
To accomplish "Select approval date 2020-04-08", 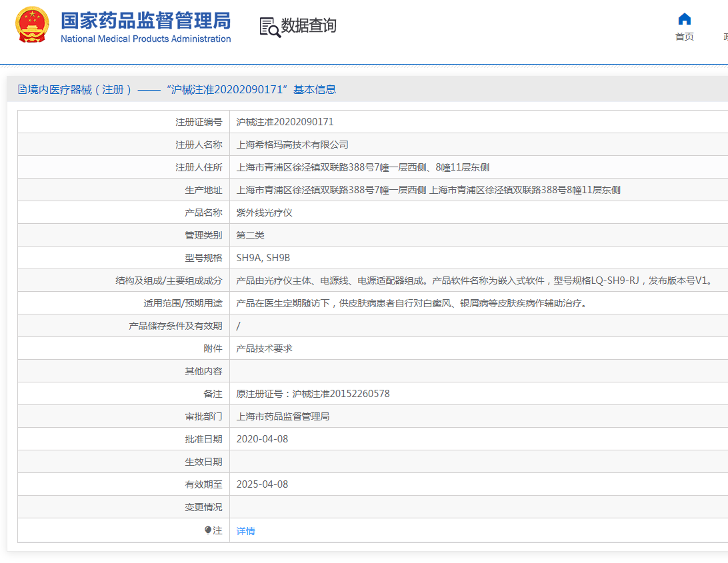I will [x=262, y=439].
